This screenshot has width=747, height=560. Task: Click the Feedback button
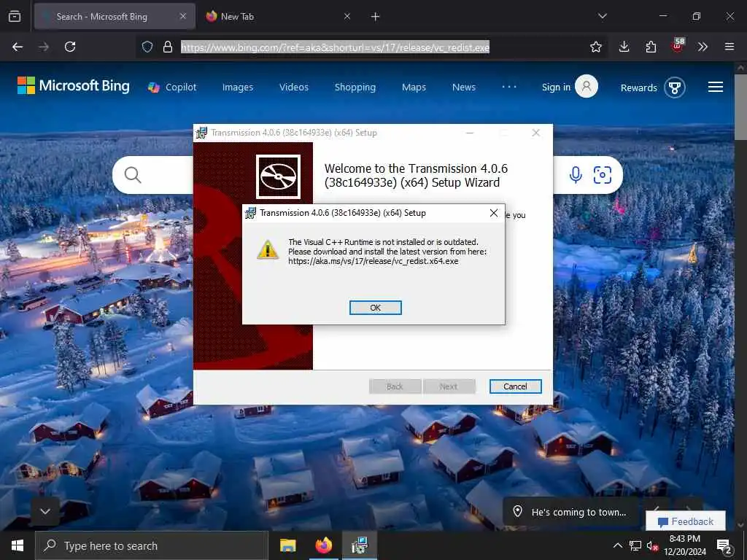click(x=686, y=521)
